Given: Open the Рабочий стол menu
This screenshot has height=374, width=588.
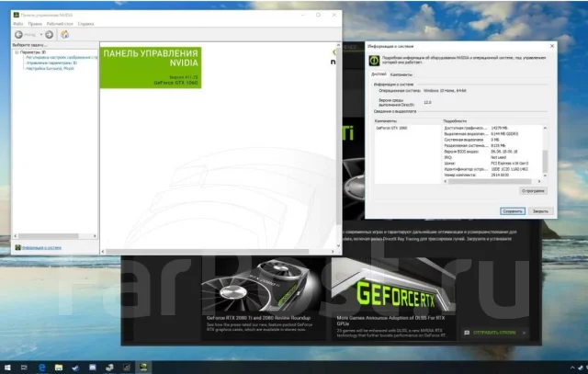Looking at the screenshot, I should coord(60,24).
